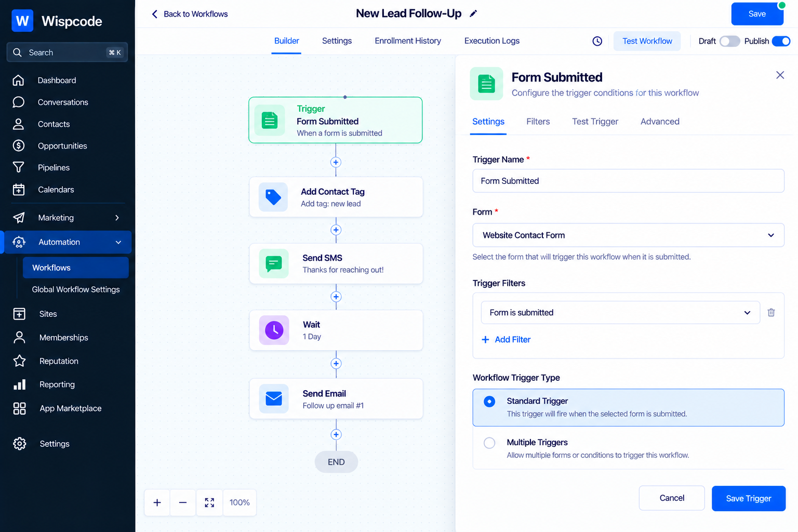The width and height of the screenshot is (798, 532).
Task: Focus the Trigger Name input field
Action: point(628,181)
